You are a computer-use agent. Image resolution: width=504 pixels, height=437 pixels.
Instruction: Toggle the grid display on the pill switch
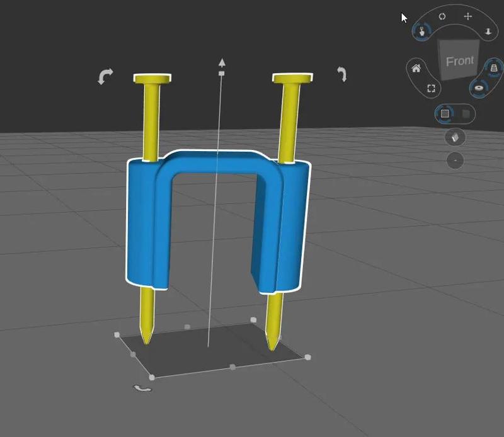click(x=445, y=113)
